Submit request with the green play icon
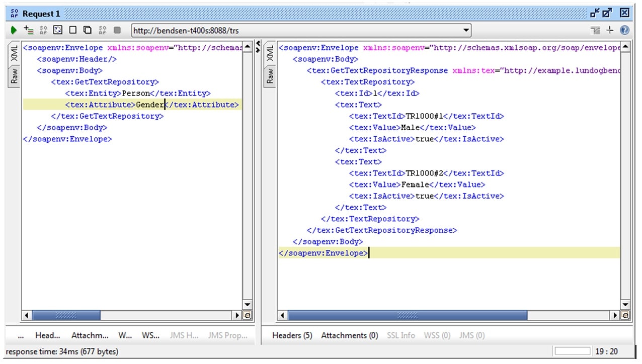The height and width of the screenshot is (364, 642). pos(14,30)
